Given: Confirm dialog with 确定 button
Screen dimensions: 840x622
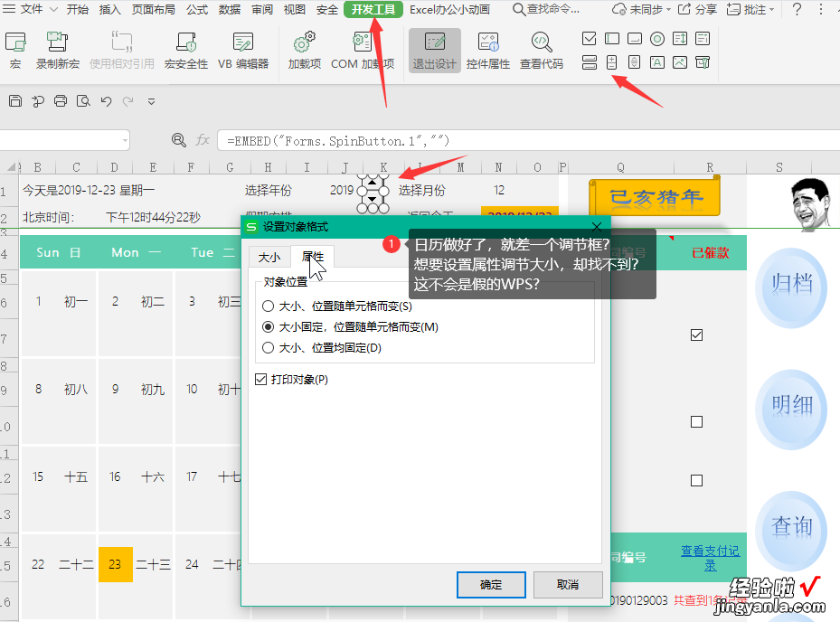Looking at the screenshot, I should pos(491,585).
